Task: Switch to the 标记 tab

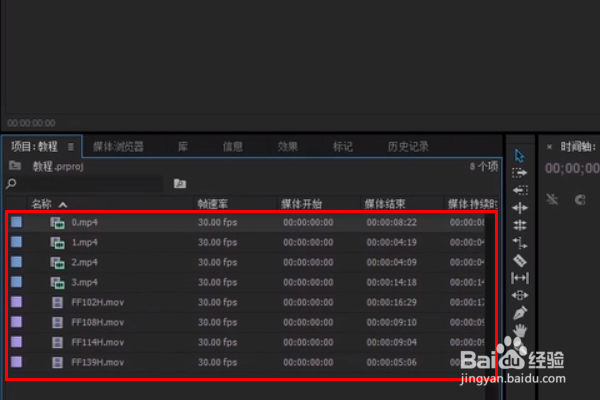Action: click(x=342, y=147)
